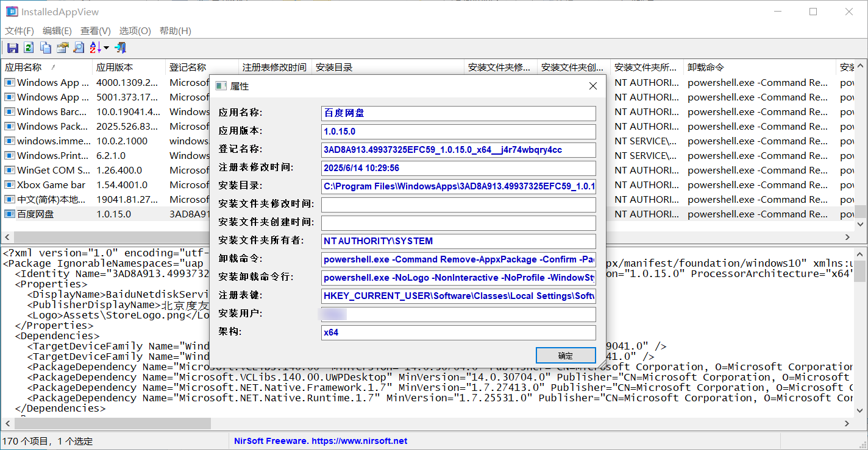Click the 应用版本 field showing 1.0.15.0

458,132
